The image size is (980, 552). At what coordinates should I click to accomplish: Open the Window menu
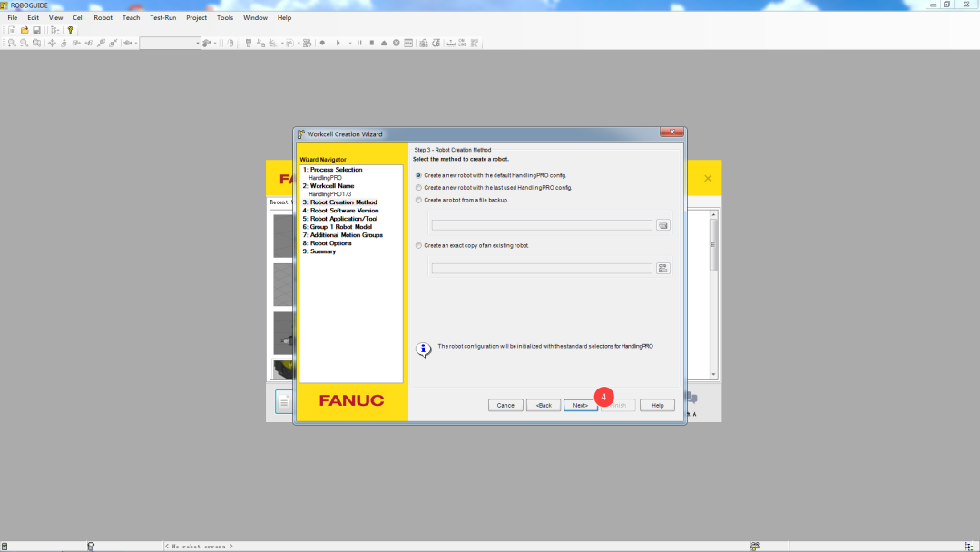pos(255,17)
